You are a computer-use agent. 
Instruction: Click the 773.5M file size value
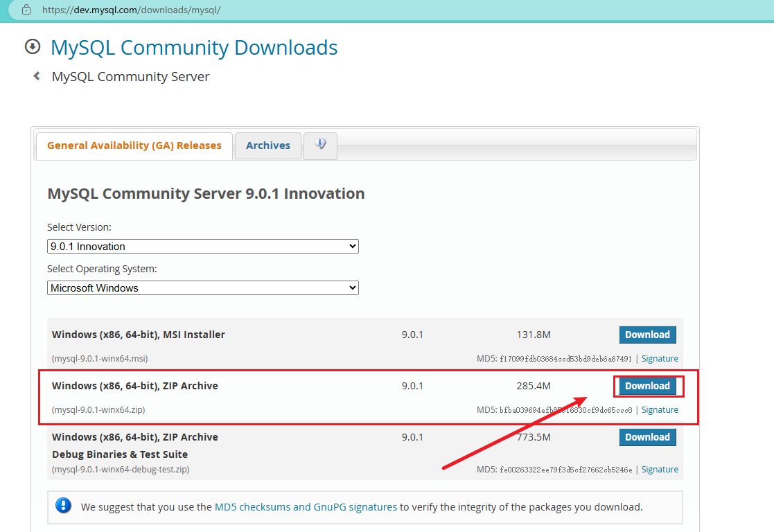[x=534, y=437]
